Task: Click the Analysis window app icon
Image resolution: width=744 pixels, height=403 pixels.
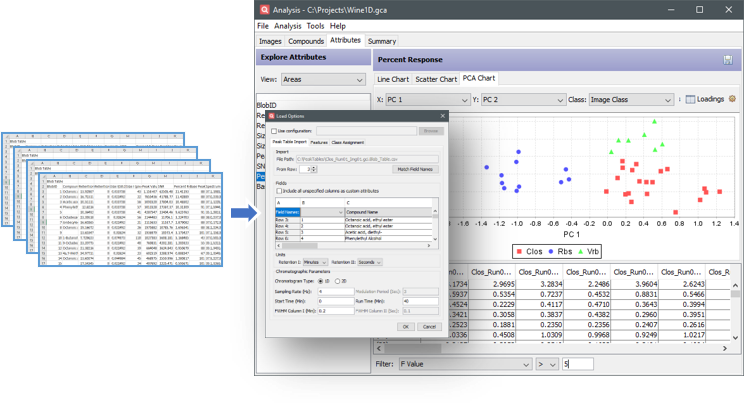Action: [x=264, y=9]
